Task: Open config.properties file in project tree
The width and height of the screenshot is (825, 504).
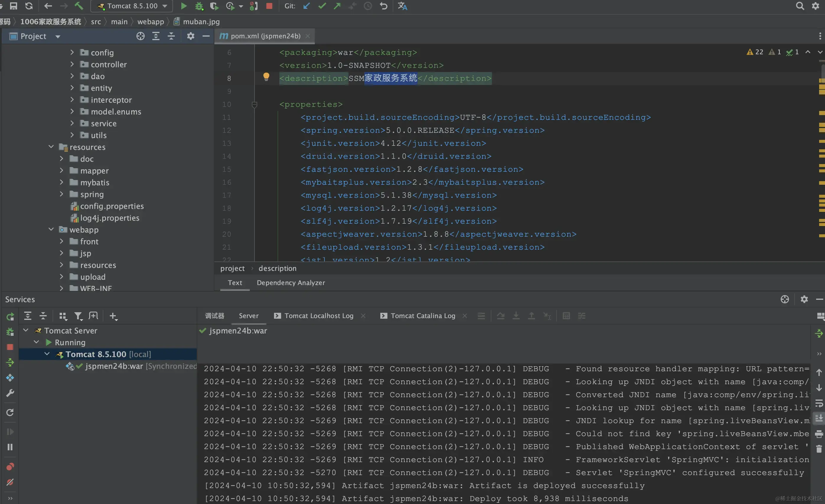Action: (x=112, y=206)
